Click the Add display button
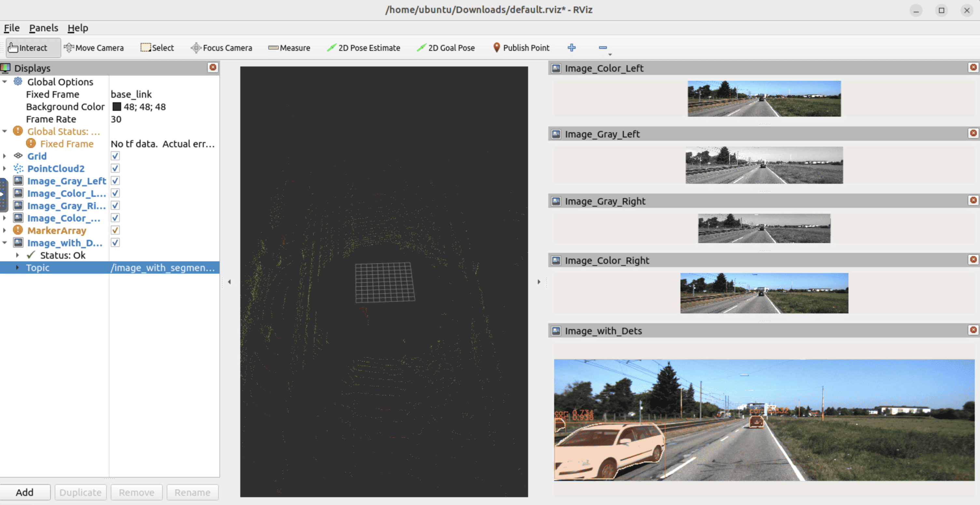This screenshot has height=505, width=980. click(x=25, y=492)
